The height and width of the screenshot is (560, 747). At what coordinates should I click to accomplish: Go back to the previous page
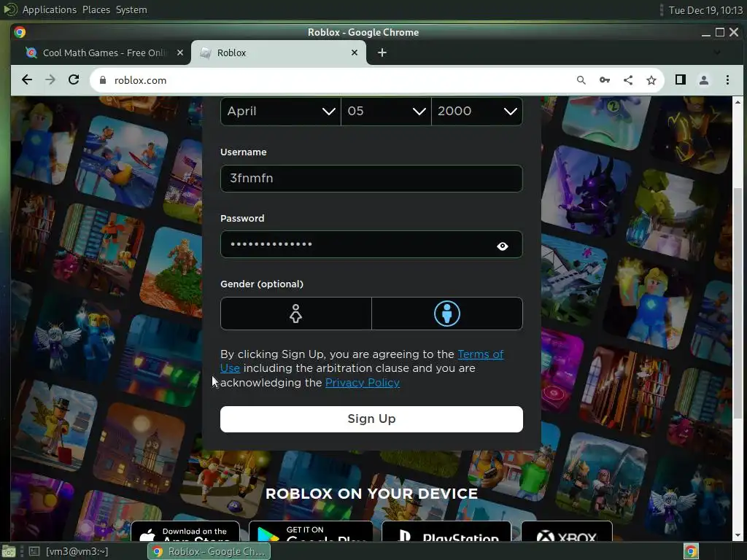(27, 80)
